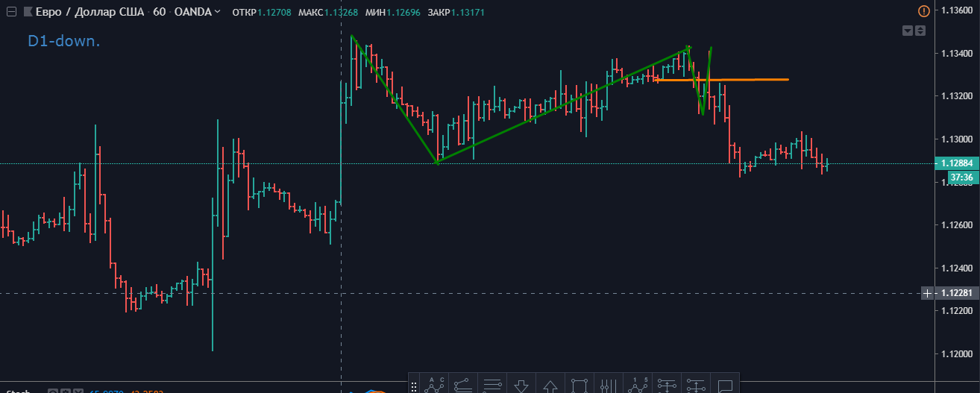Click the plus button beside 1.12281
The image size is (980, 393).
pos(927,293)
